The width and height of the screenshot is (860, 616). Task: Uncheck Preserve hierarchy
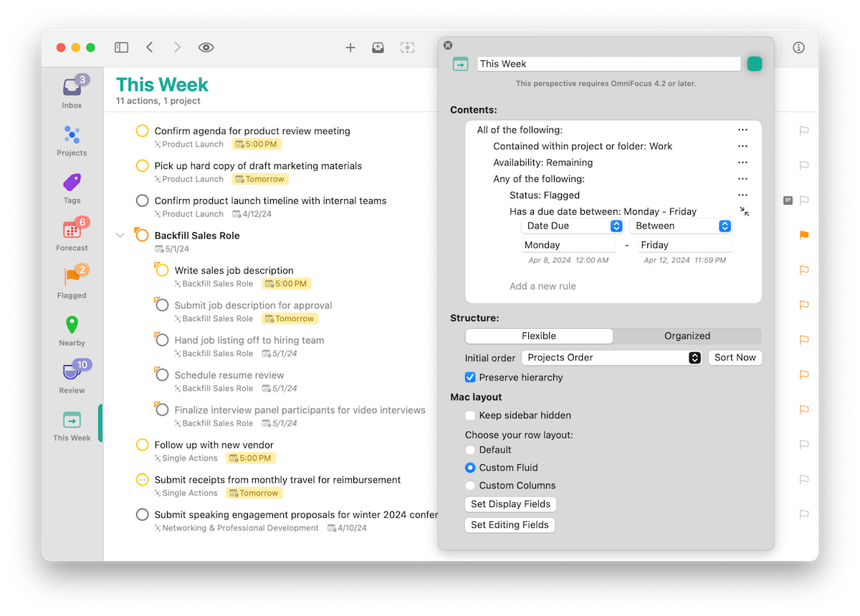point(470,377)
